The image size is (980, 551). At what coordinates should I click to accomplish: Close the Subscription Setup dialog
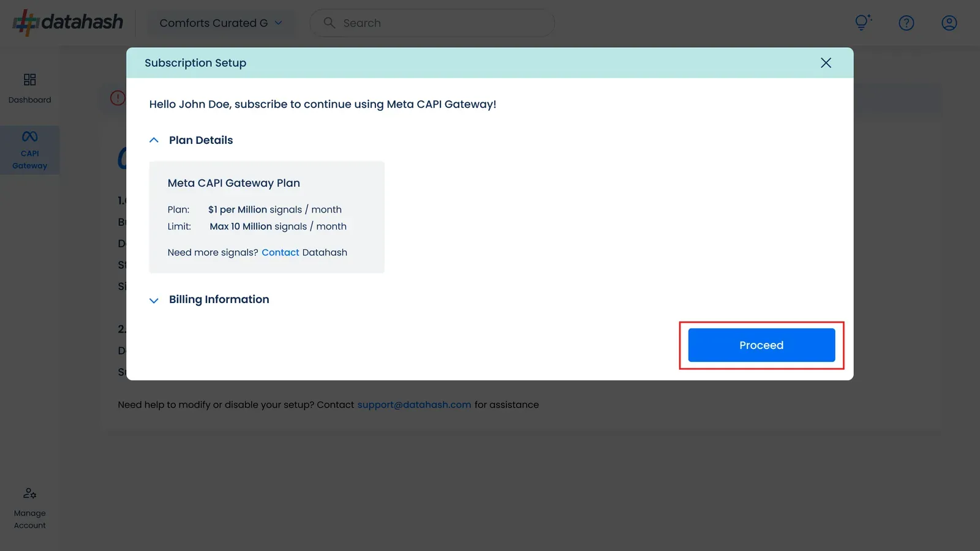(x=826, y=63)
